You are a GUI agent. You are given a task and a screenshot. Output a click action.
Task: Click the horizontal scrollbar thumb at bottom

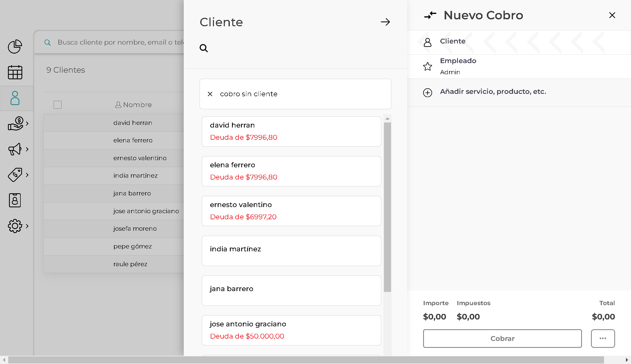pos(306,360)
